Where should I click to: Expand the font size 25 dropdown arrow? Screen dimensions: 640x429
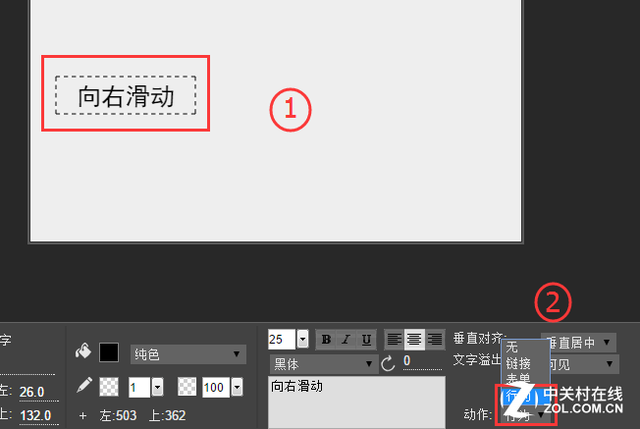coord(302,339)
